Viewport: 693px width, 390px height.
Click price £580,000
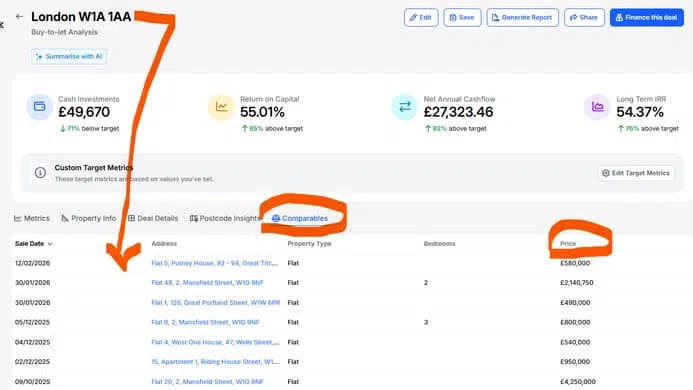tap(575, 263)
